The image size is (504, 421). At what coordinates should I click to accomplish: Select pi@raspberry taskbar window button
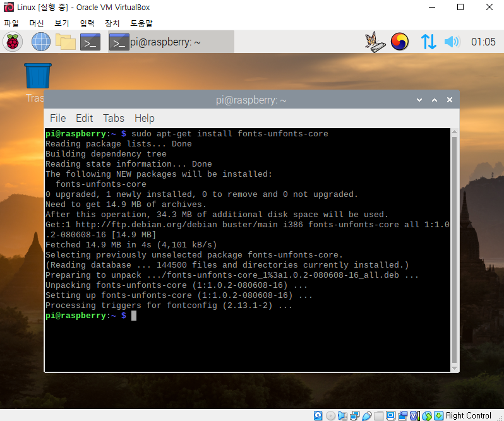click(171, 42)
